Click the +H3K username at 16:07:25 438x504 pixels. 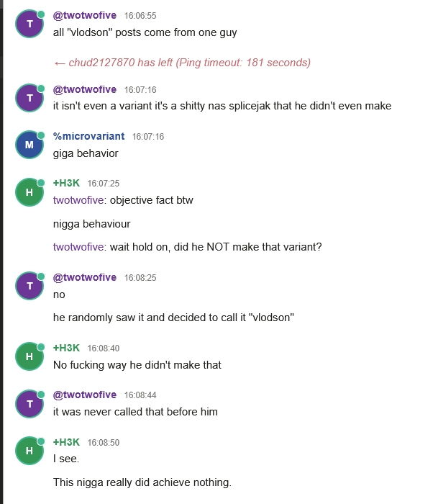tap(66, 183)
